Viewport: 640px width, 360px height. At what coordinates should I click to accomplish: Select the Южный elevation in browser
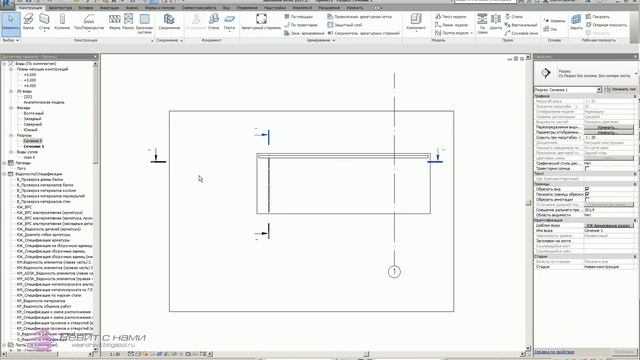point(30,130)
